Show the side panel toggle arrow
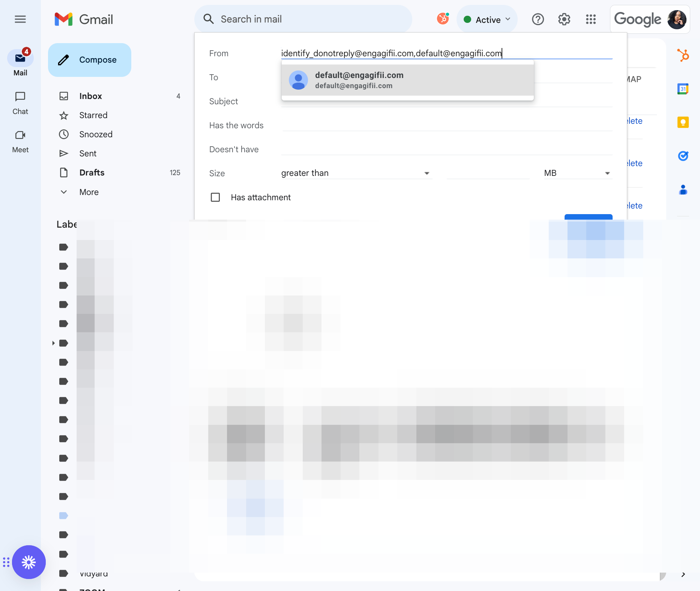This screenshot has height=591, width=700. point(683,574)
